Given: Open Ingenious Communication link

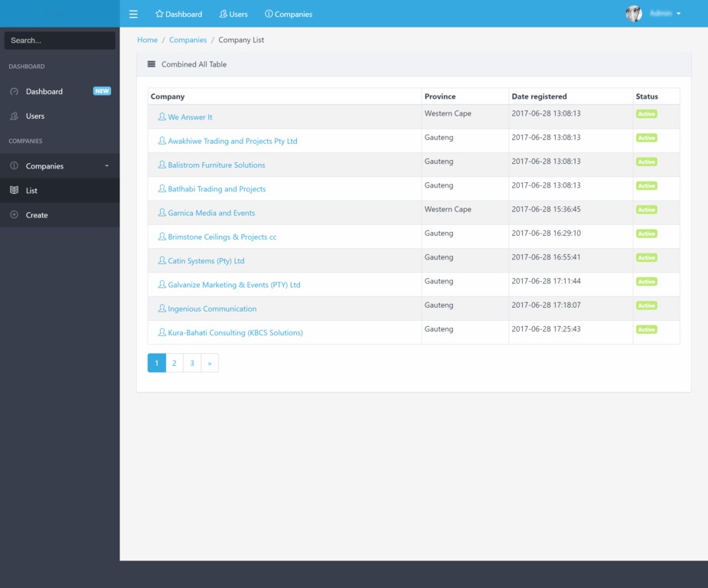Looking at the screenshot, I should click(x=212, y=309).
